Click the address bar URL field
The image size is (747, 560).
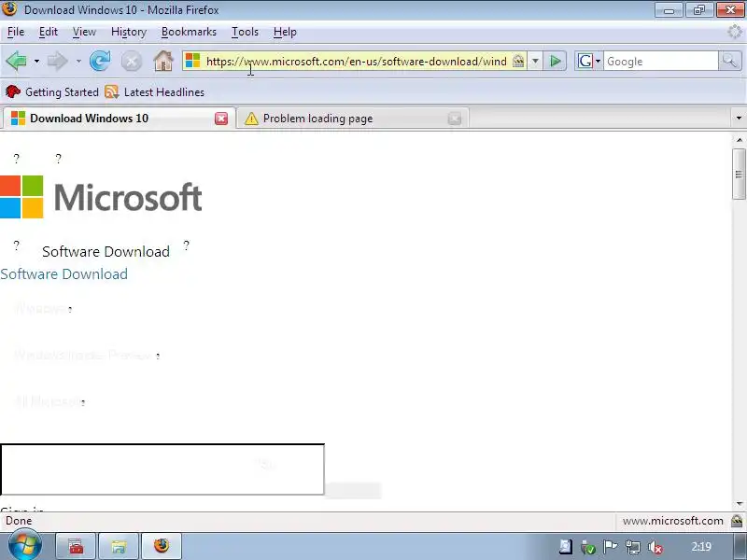(356, 62)
